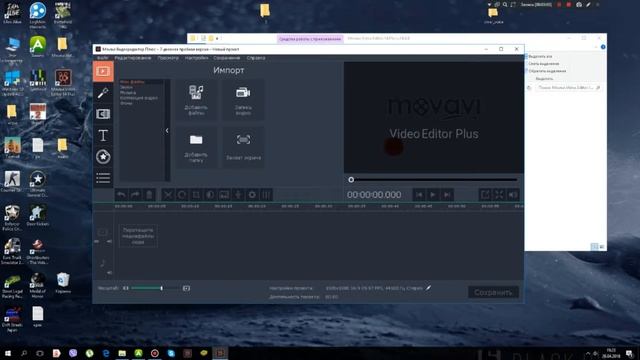Select the Split (scissors) tool
Image resolution: width=640 pixels, height=360 pixels.
coord(168,195)
